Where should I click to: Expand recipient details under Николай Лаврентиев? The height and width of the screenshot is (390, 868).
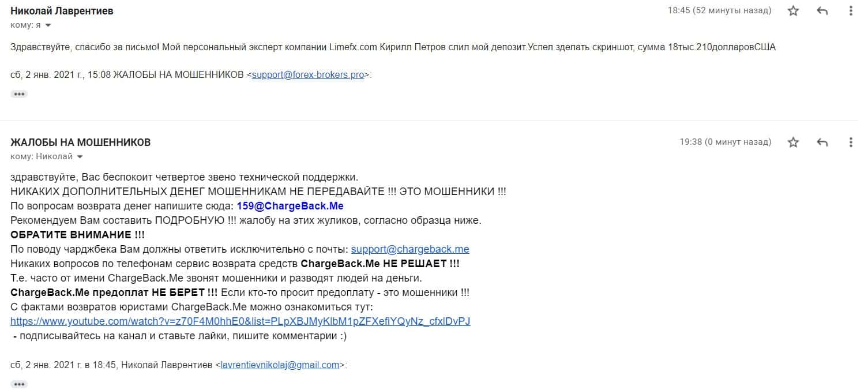pyautogui.click(x=48, y=25)
